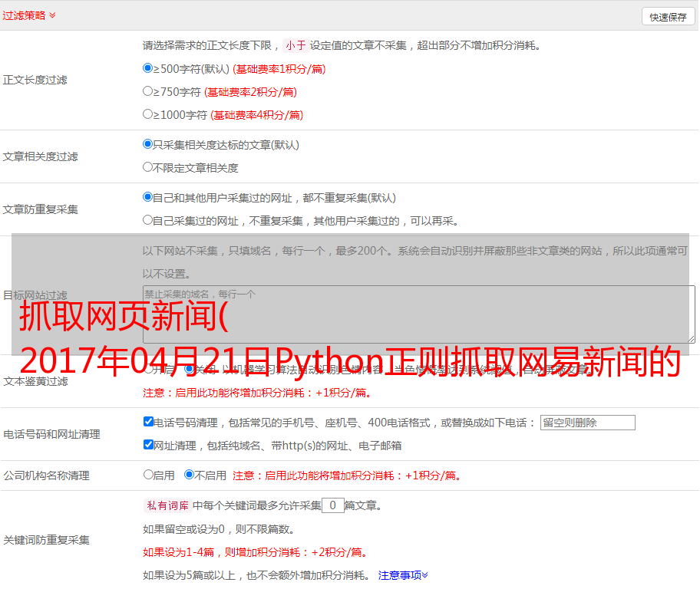Viewport: 700px width, 589px height.
Task: Select ≥750字符 length option
Action: 148,91
